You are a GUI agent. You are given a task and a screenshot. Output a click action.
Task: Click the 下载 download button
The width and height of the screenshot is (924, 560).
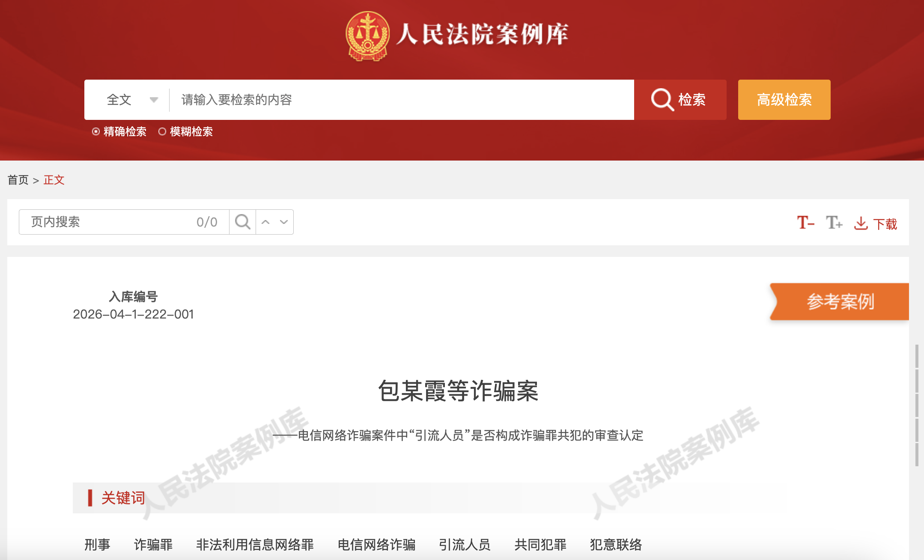point(875,223)
